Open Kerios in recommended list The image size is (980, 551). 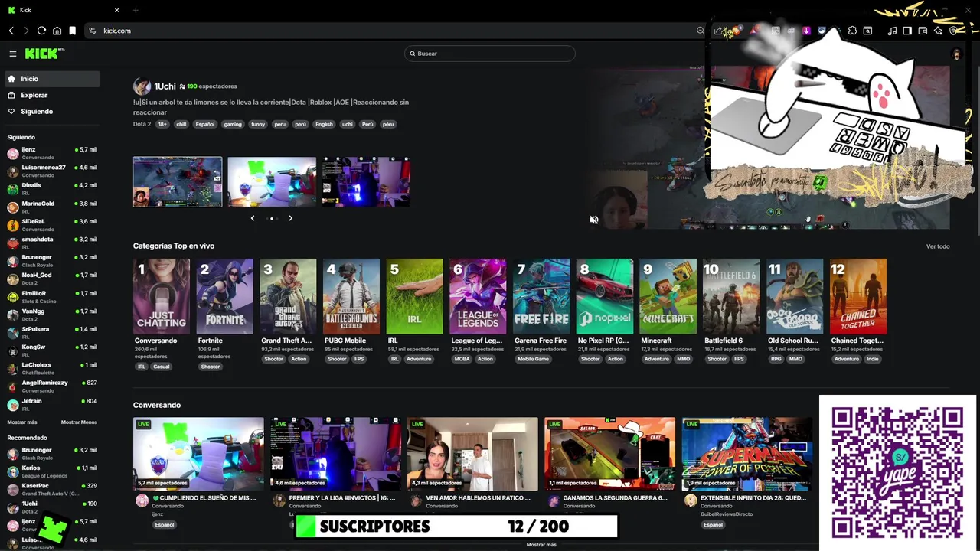(51, 471)
